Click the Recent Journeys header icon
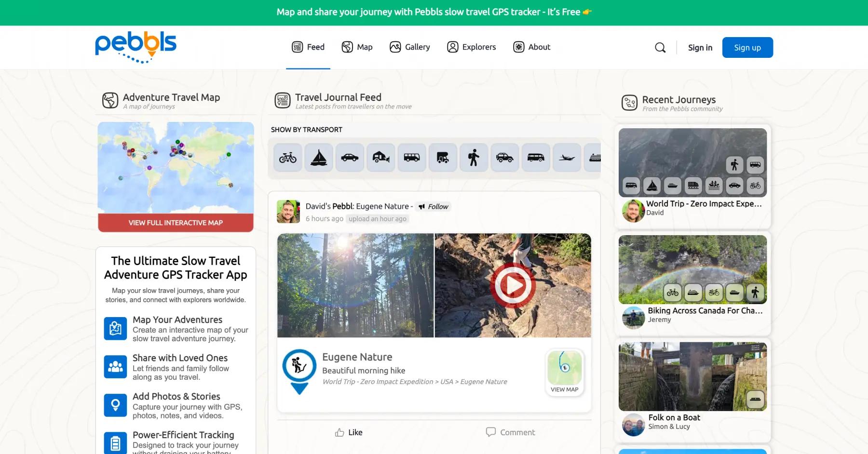Image resolution: width=868 pixels, height=454 pixels. tap(630, 103)
